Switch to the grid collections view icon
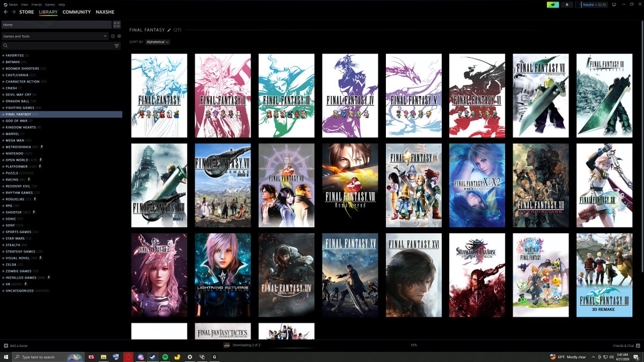 (x=116, y=25)
